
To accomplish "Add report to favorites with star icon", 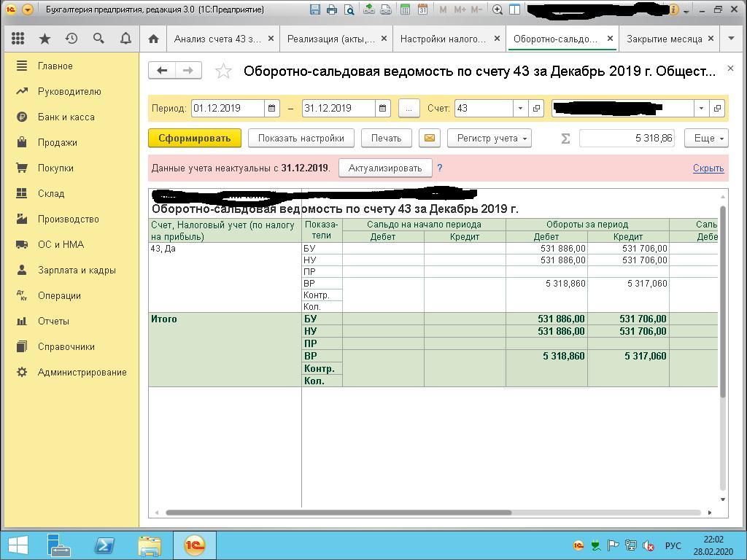I will 223,71.
